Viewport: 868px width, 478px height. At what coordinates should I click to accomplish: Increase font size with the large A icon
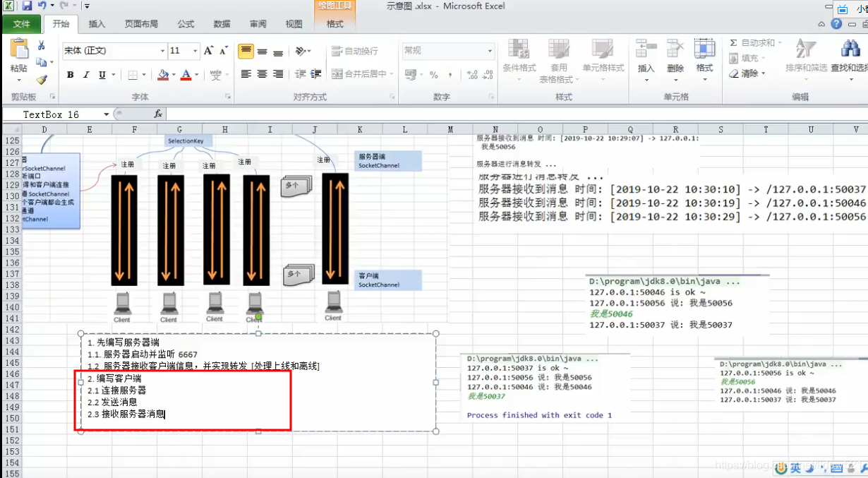[x=208, y=51]
